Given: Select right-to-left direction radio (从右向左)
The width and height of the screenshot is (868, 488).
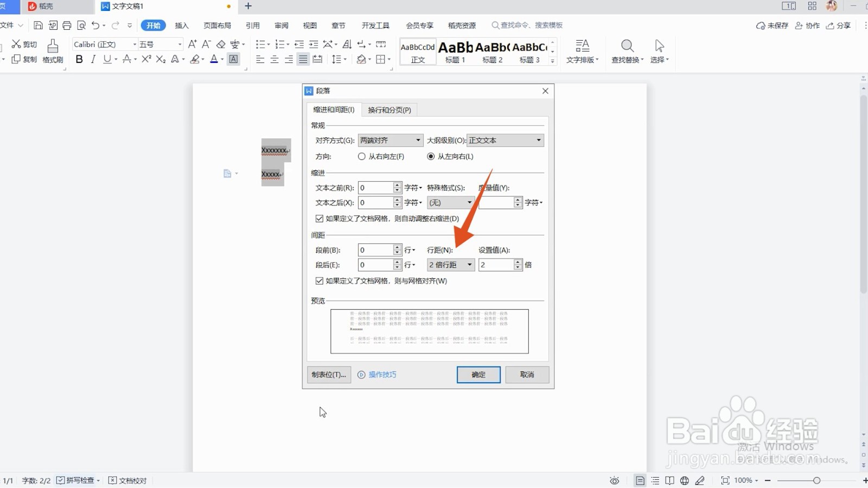Looking at the screenshot, I should (x=362, y=156).
